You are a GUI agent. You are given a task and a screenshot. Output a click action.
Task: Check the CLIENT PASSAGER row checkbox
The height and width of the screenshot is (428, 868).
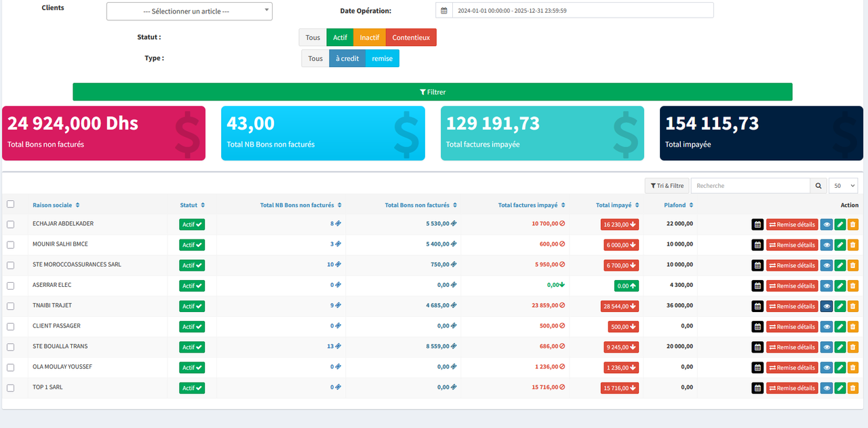[10, 326]
